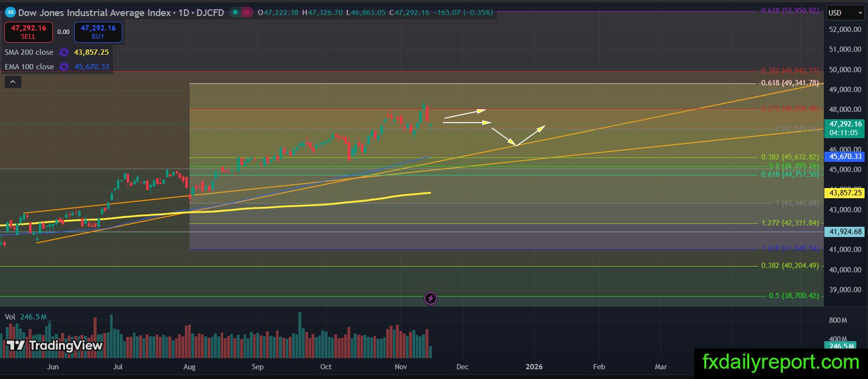Click the yellow 43,857.25 price-axis label
The image size is (868, 379).
pyautogui.click(x=844, y=193)
